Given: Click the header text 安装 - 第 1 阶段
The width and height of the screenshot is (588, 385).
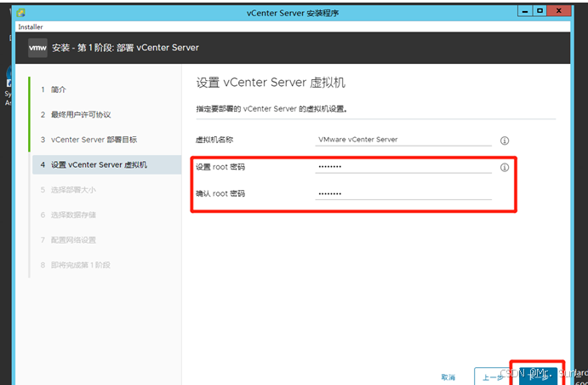Looking at the screenshot, I should click(x=125, y=48).
